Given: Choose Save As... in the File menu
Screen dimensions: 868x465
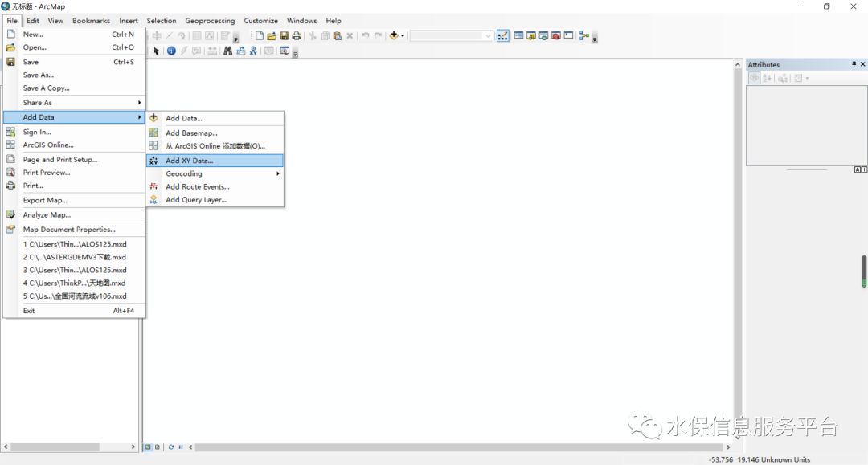Looking at the screenshot, I should pyautogui.click(x=75, y=75).
